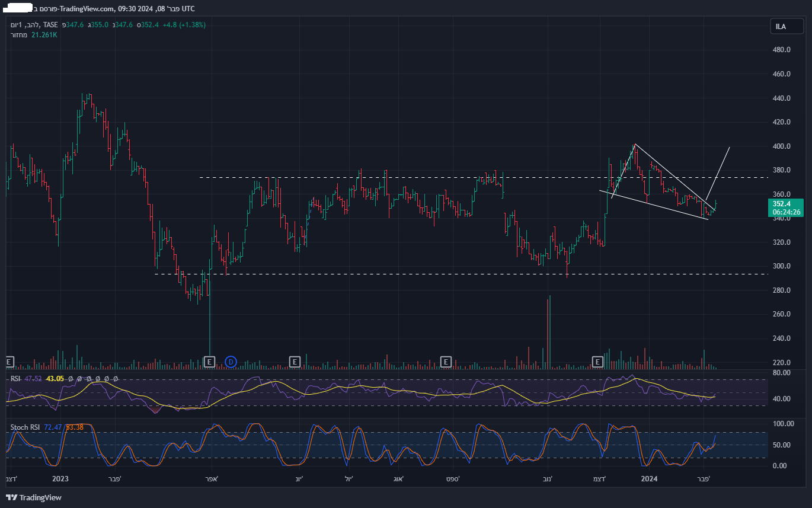Click the volume value 21.261K
The image size is (812, 508).
click(44, 35)
